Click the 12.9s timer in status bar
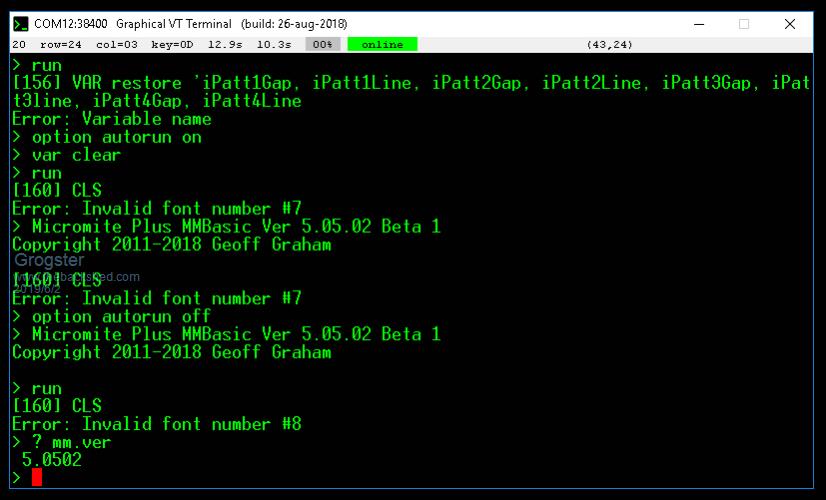 coord(227,45)
